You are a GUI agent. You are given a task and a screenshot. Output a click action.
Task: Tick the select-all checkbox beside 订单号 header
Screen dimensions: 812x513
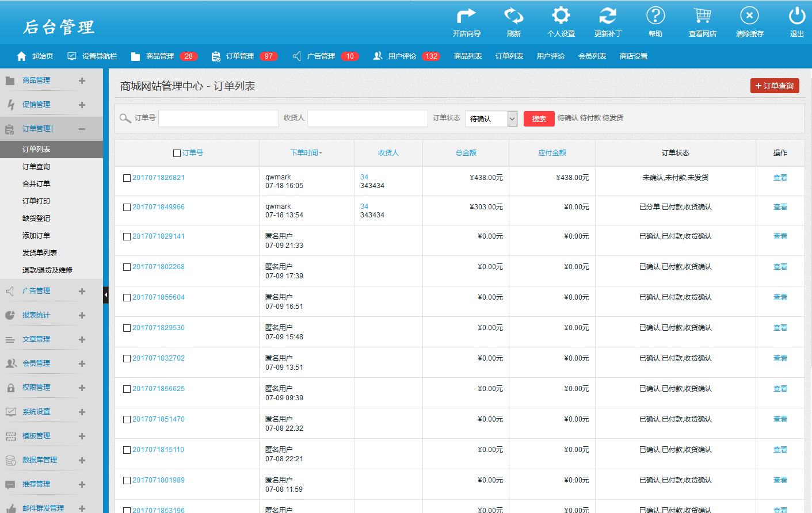pos(177,153)
